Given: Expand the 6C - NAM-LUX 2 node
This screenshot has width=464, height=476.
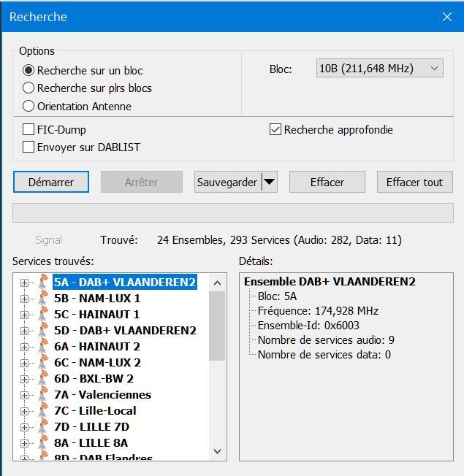Looking at the screenshot, I should tap(24, 363).
